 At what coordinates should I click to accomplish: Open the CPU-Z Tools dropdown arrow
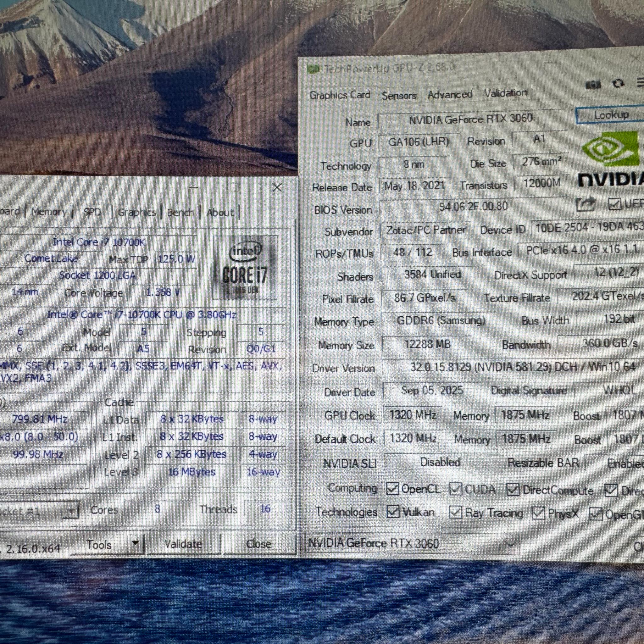(x=135, y=543)
